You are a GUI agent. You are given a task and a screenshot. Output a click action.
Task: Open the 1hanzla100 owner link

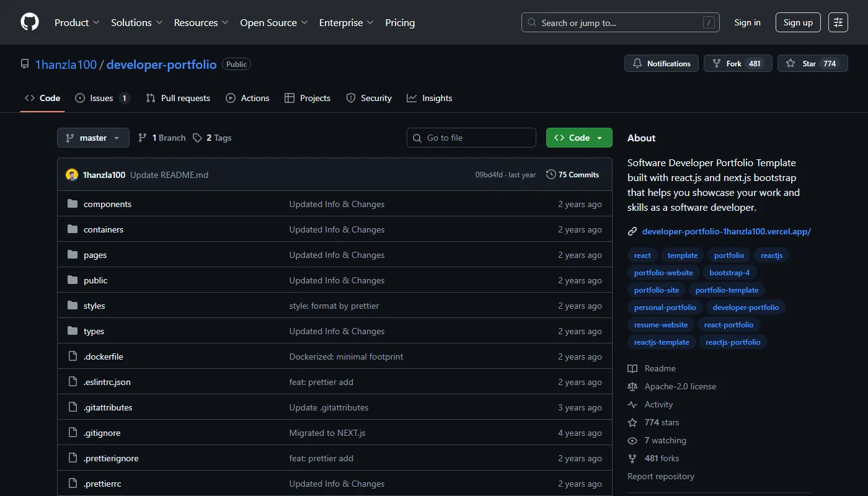click(66, 64)
